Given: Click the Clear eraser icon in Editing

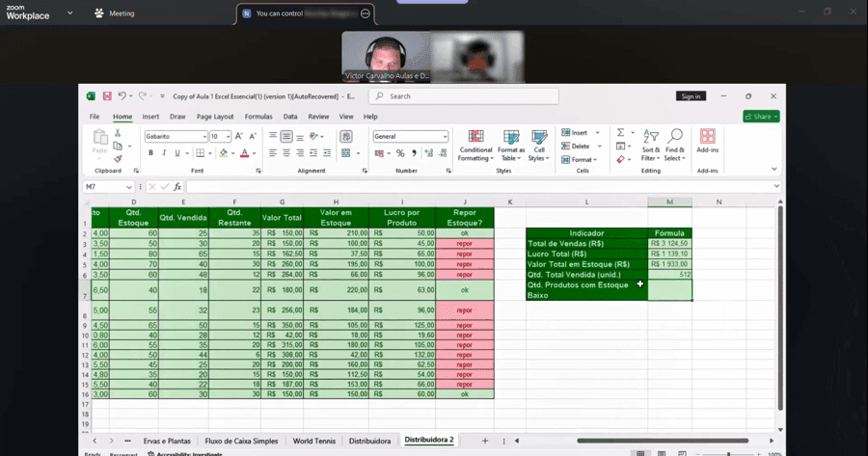Looking at the screenshot, I should (x=620, y=159).
